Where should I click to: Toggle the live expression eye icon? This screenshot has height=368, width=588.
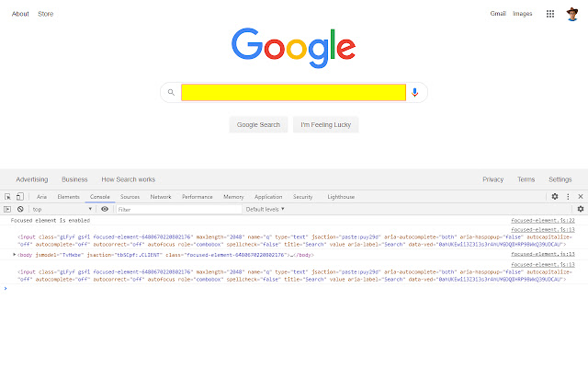[x=105, y=209]
